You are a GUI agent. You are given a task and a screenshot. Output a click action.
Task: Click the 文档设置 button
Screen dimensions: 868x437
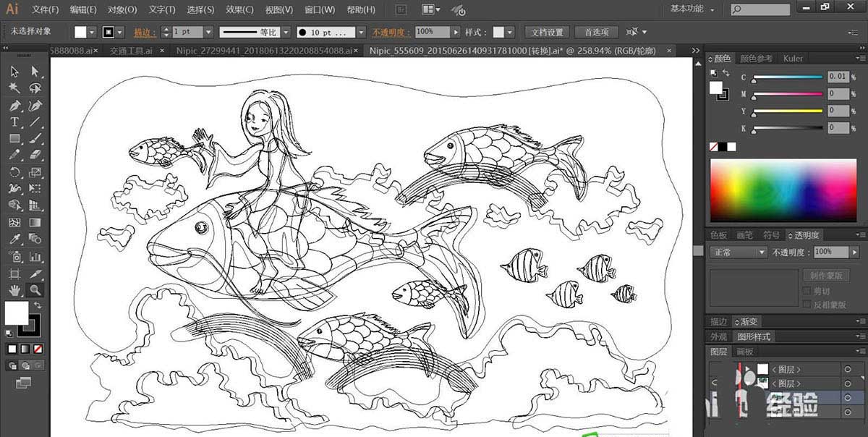point(547,33)
